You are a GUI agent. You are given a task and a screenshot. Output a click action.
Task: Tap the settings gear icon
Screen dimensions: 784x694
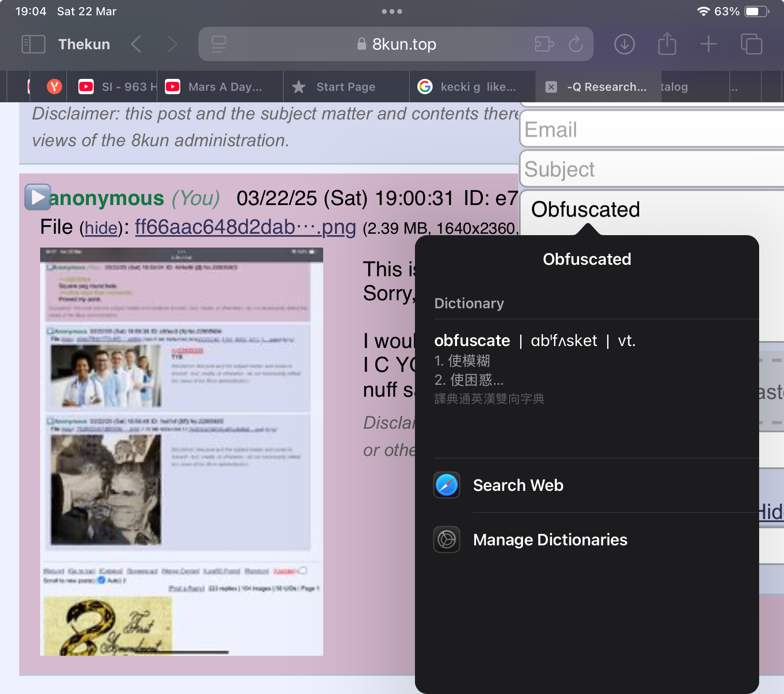click(x=446, y=540)
